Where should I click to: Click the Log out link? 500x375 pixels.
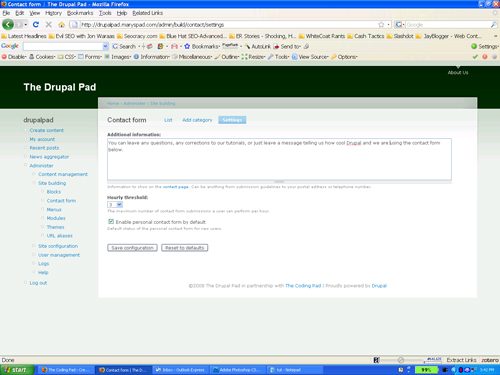38,283
